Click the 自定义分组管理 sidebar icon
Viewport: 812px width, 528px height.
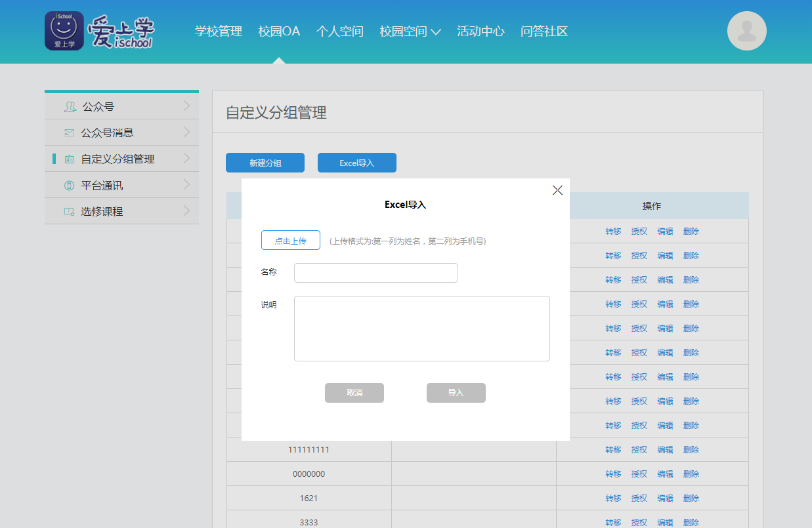69,159
